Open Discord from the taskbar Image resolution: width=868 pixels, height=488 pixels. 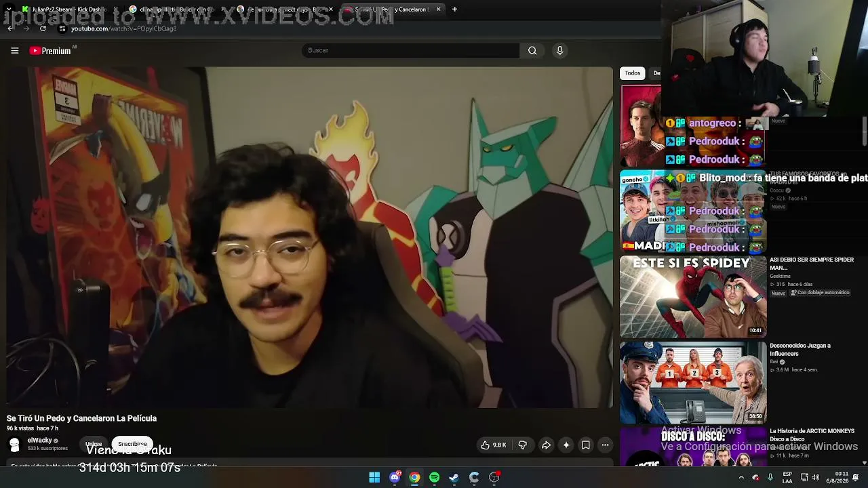click(x=395, y=478)
